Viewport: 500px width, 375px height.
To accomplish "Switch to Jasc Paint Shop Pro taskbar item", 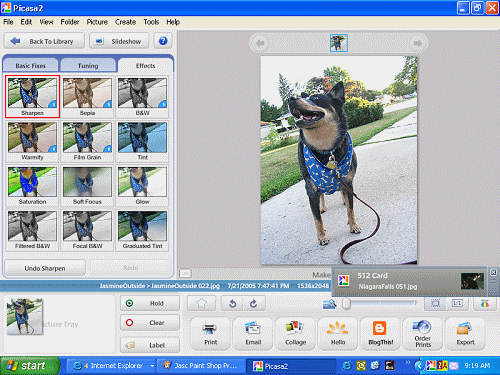I will (x=201, y=366).
